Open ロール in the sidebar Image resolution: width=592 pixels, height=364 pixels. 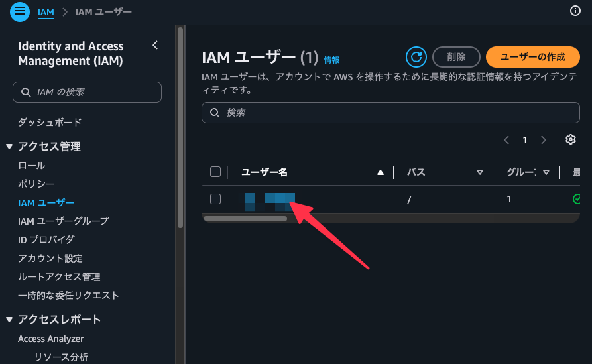click(32, 165)
